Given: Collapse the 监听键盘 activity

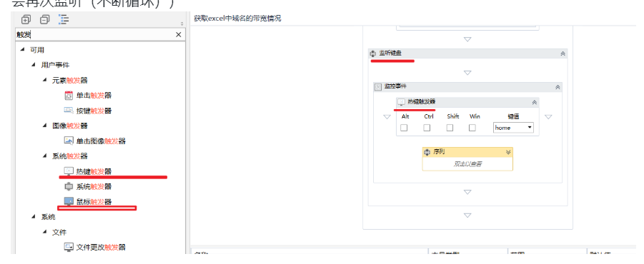Looking at the screenshot, I should pyautogui.click(x=563, y=54).
